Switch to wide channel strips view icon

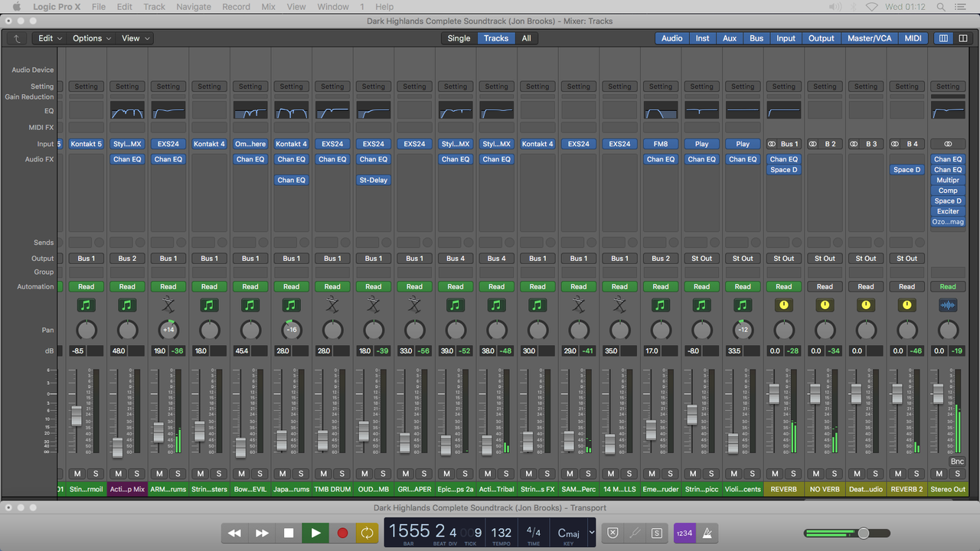click(x=963, y=38)
